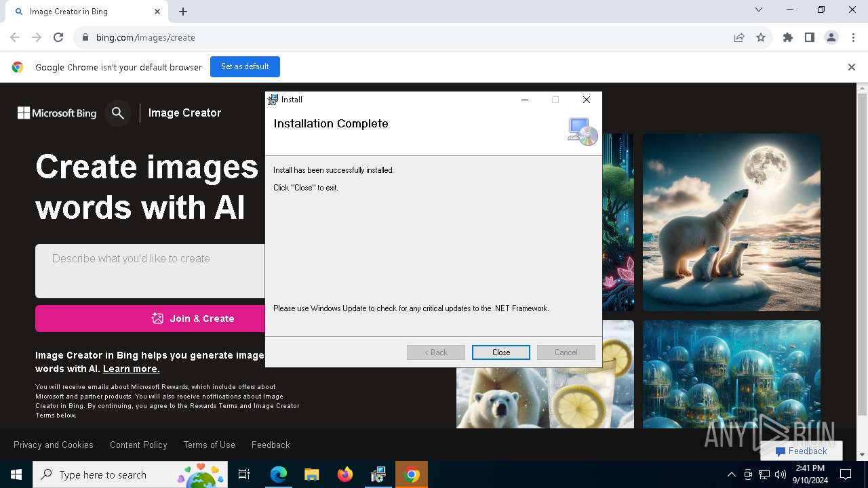Open the Feedback footer link
Image resolution: width=868 pixels, height=488 pixels.
[271, 445]
